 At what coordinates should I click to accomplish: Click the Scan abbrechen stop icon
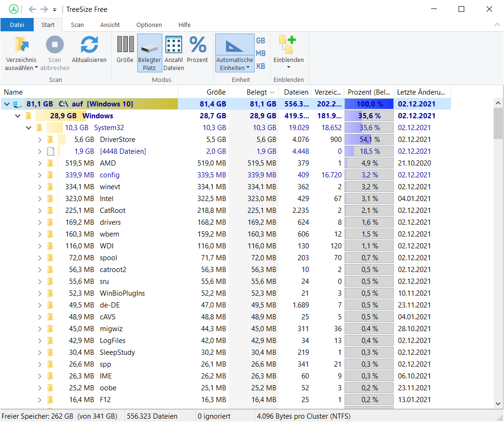54,44
